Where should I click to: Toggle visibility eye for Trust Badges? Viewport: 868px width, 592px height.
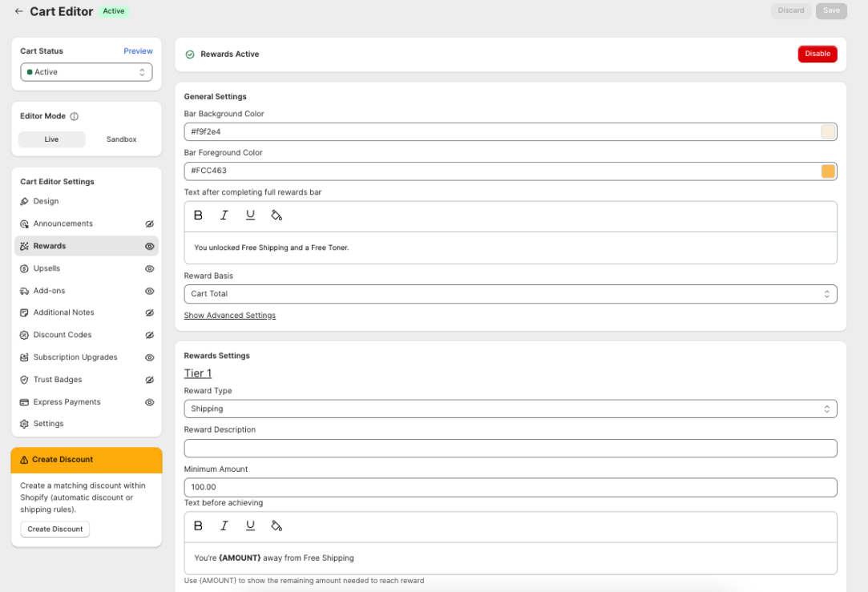[149, 380]
